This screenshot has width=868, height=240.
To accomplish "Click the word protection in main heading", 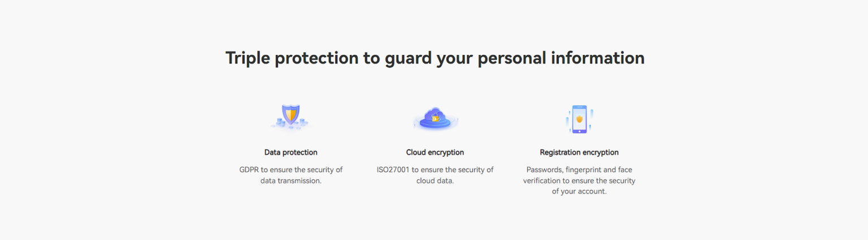I will coord(316,58).
